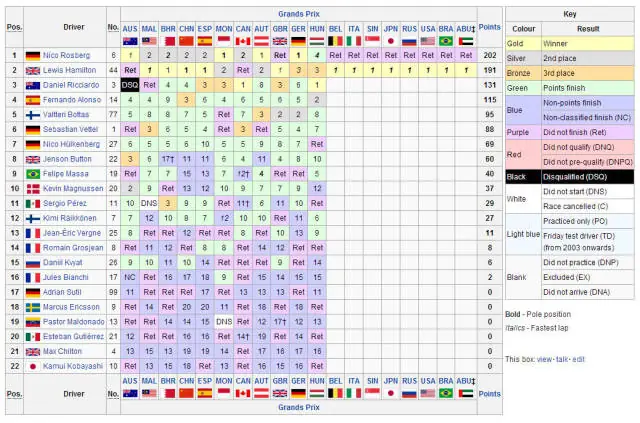Image resolution: width=640 pixels, height=423 pixels.
Task: Click the Brazilian flag beside Felipe Massa
Action: coord(33,174)
